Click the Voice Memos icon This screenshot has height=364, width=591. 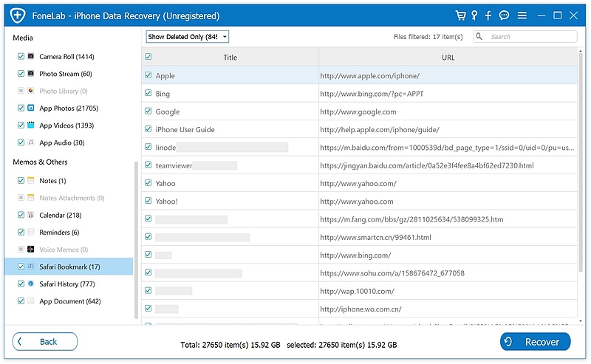31,250
